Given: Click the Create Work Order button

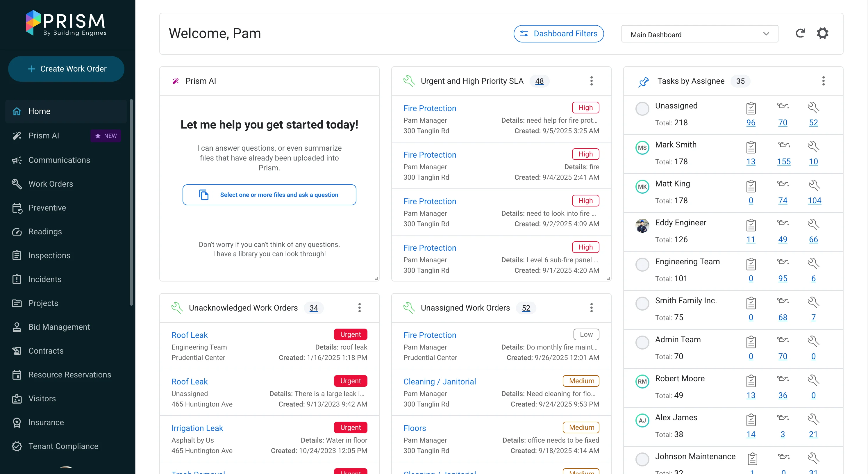Looking at the screenshot, I should point(66,69).
